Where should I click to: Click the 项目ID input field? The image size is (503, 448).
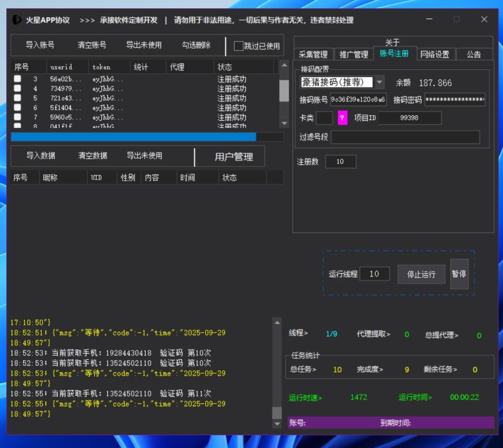410,118
